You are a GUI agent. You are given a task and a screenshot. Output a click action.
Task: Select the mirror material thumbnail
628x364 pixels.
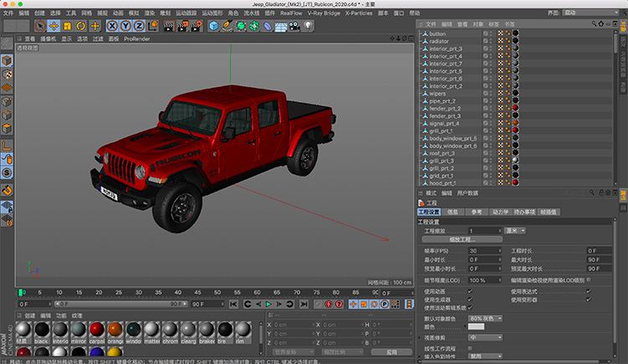78,332
